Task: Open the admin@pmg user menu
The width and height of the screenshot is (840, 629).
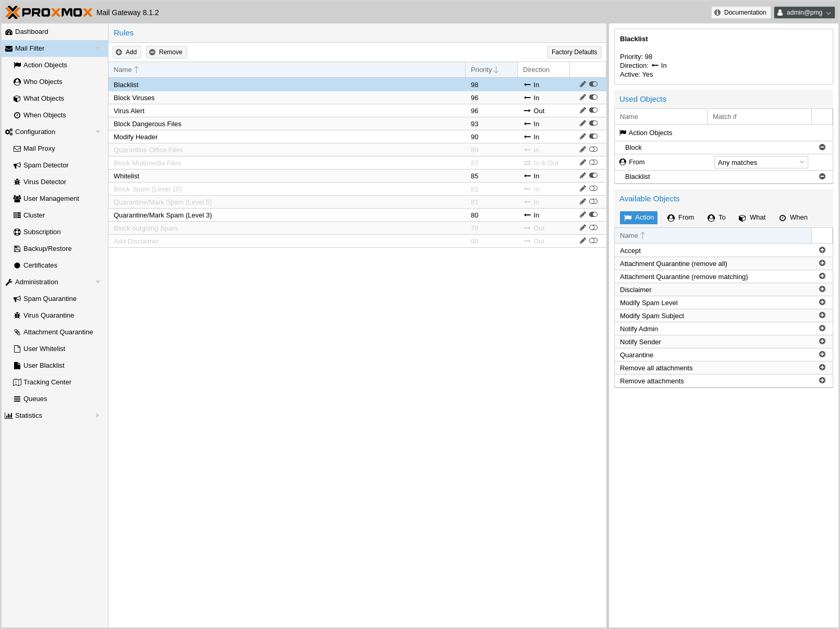Action: [x=804, y=13]
